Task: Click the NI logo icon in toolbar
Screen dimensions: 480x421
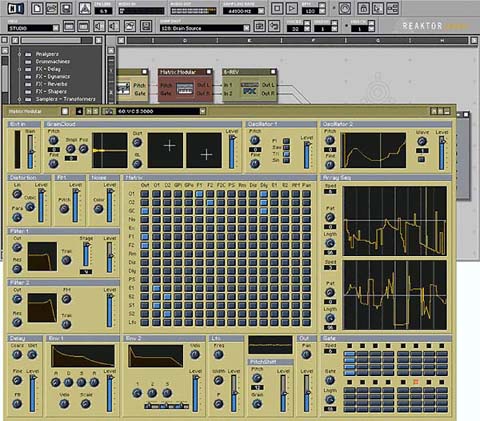Action: tap(15, 8)
